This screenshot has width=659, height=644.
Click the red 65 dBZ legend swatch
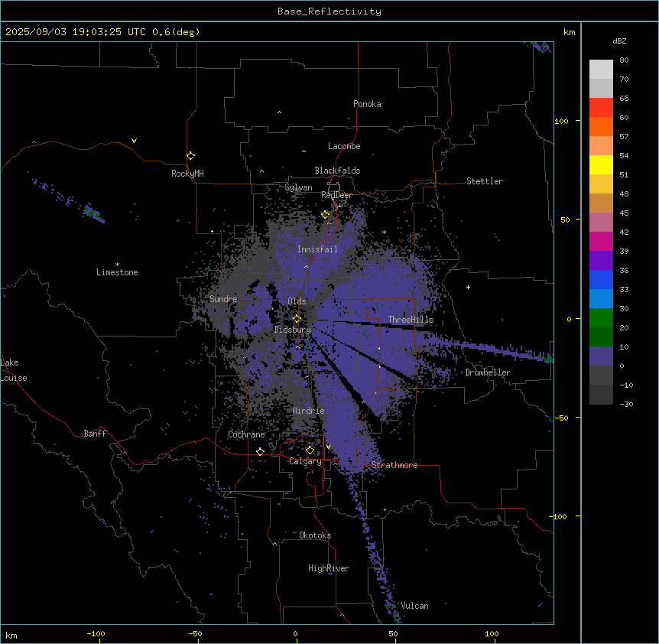pos(601,107)
